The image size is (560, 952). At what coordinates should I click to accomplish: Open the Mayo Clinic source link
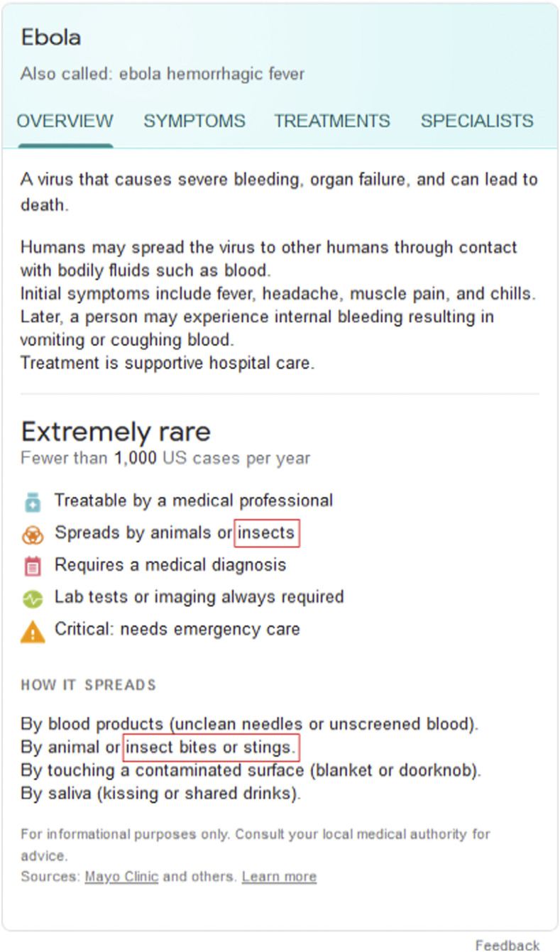coord(121,877)
